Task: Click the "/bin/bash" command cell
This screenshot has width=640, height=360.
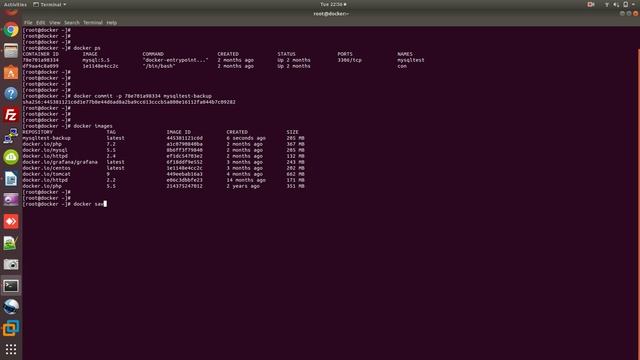Action: click(159, 66)
